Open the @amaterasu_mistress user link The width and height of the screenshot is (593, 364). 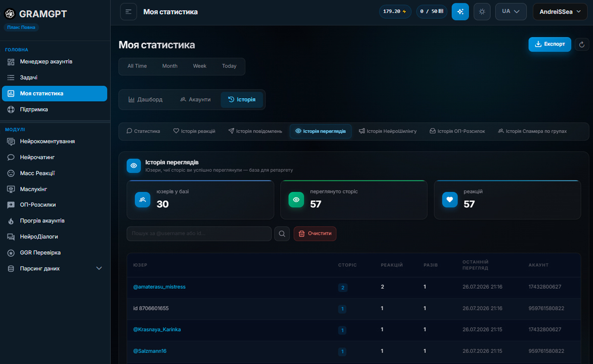pyautogui.click(x=159, y=287)
